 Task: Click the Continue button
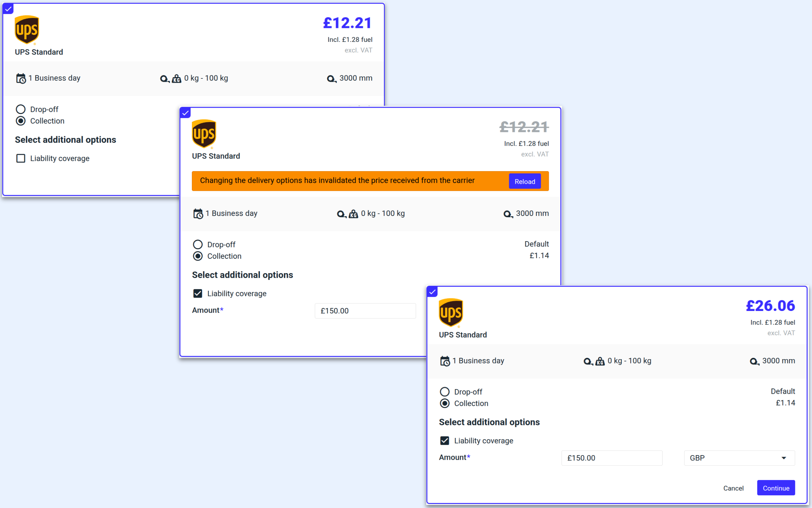click(775, 488)
